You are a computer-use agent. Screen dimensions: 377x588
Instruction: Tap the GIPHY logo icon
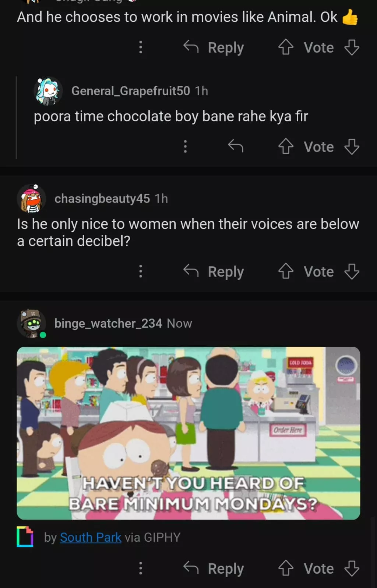[25, 537]
